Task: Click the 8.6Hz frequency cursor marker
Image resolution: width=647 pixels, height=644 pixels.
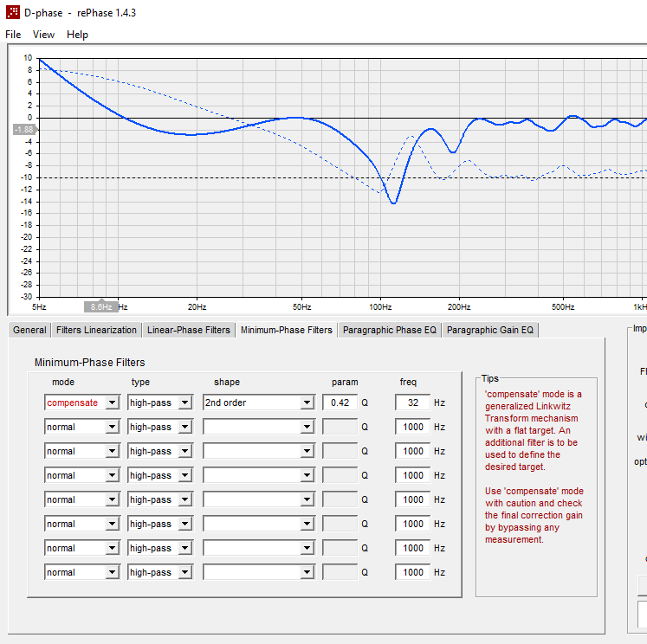Action: click(x=101, y=306)
